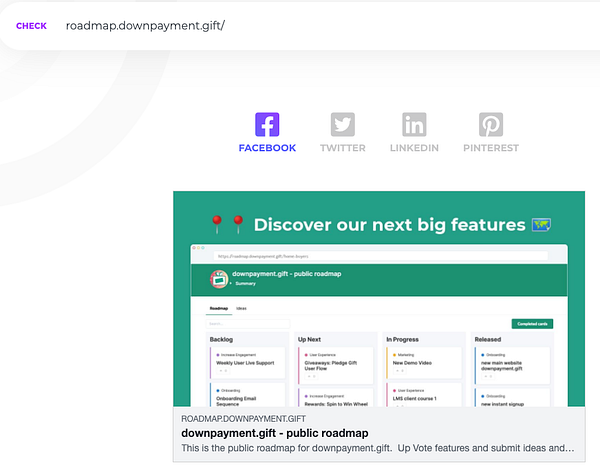This screenshot has width=600, height=474.
Task: Select the Pinterest icon
Action: click(x=491, y=124)
